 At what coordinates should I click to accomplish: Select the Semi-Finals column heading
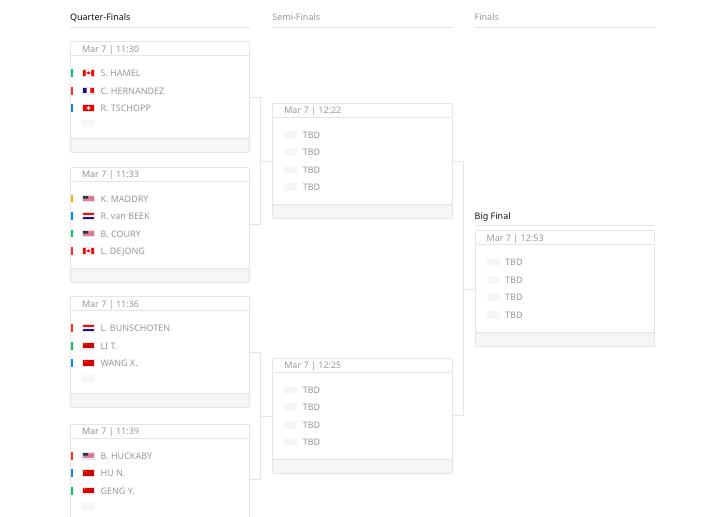296,17
